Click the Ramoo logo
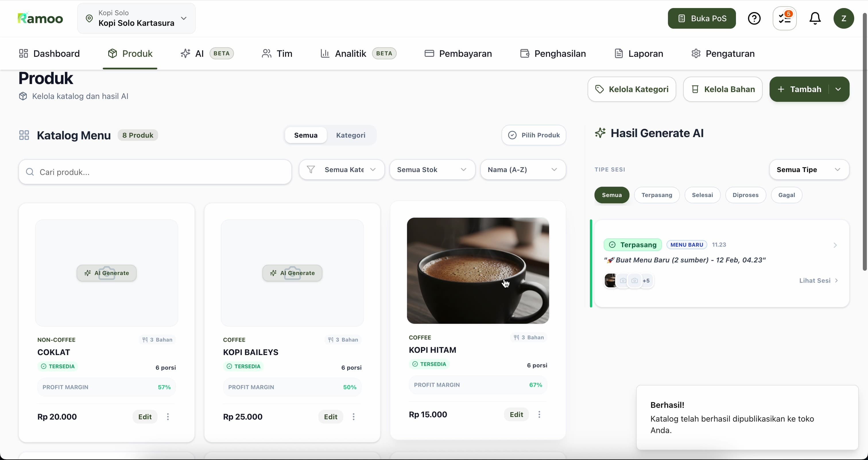868x460 pixels. 40,19
